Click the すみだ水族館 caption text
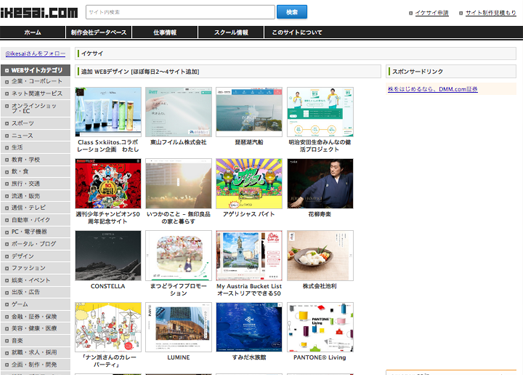Viewport: 523px width, 375px height. (249, 357)
